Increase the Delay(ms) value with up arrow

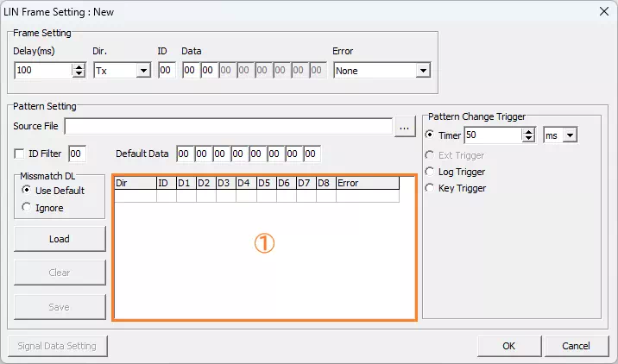[79, 66]
